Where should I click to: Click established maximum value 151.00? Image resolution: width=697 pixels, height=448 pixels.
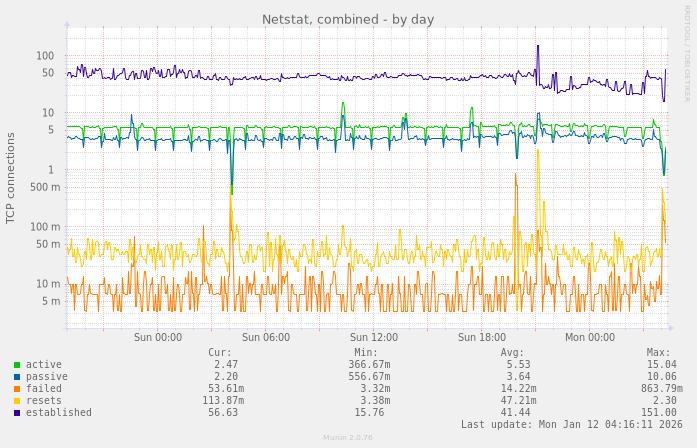[658, 412]
